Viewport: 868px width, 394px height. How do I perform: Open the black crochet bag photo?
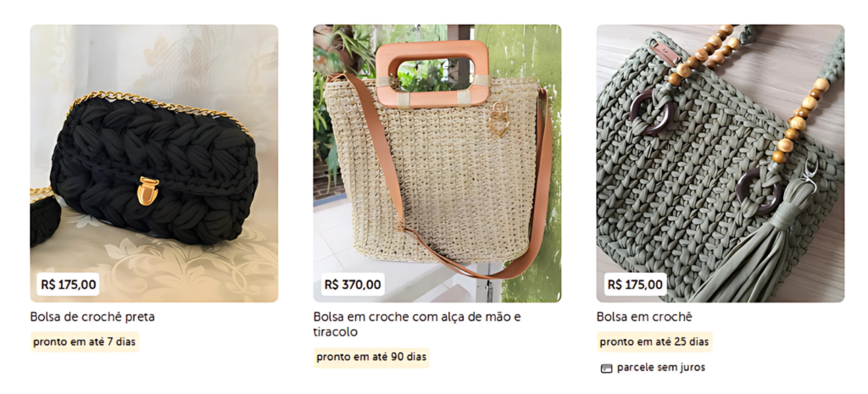154,164
